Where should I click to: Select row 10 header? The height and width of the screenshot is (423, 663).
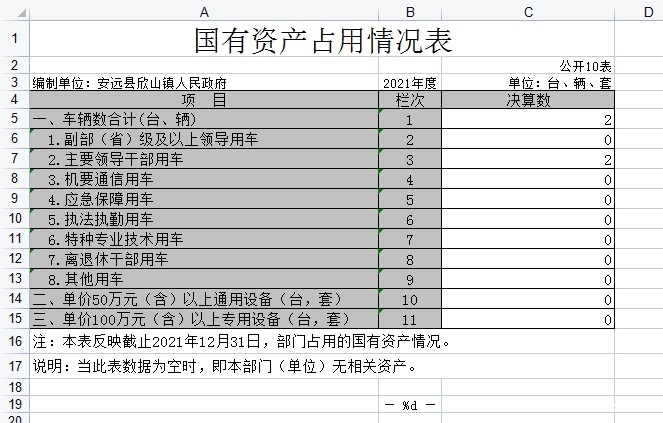pyautogui.click(x=14, y=219)
